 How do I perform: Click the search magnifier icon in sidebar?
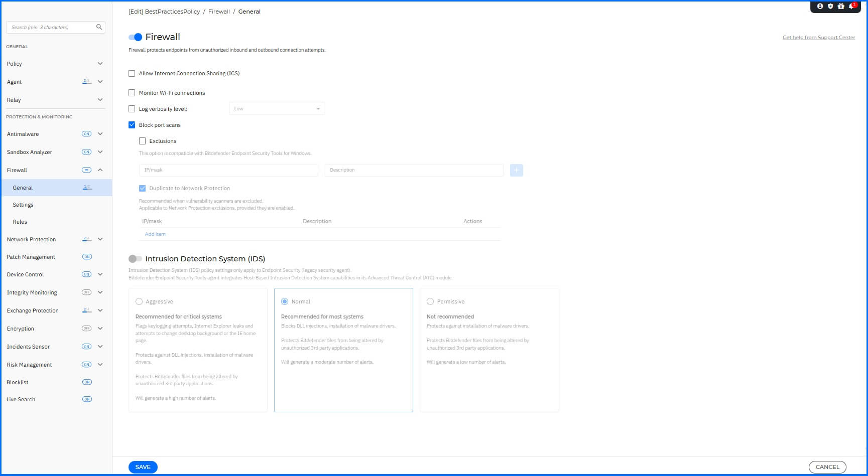(x=99, y=27)
